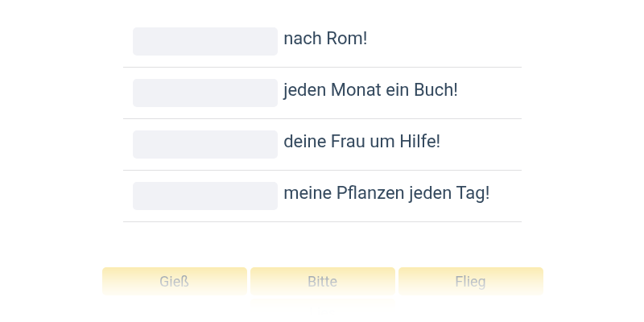644x322 pixels.
Task: Click the empty slot before "deine Frau um Hilfe!"
Action: [205, 144]
